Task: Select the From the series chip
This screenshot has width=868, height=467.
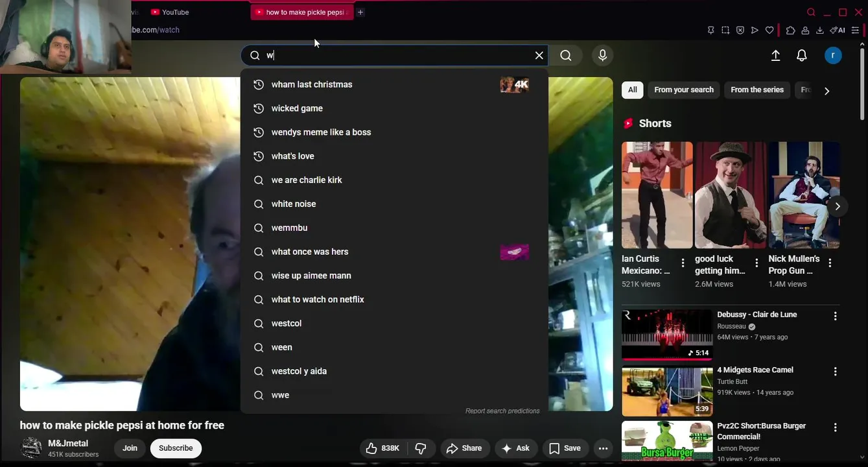Action: click(757, 90)
